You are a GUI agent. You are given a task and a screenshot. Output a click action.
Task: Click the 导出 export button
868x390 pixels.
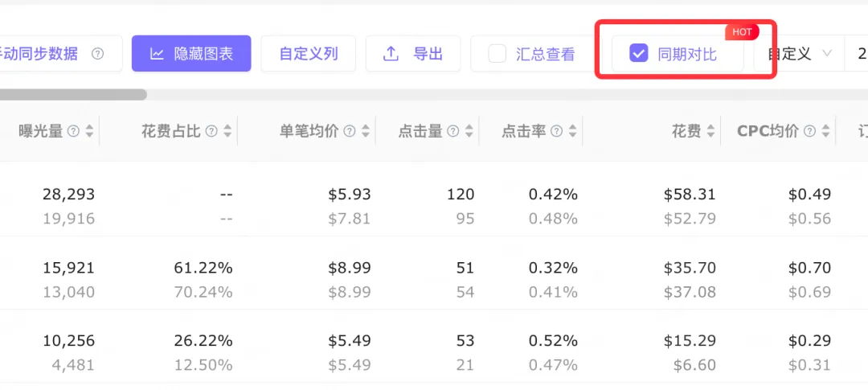[x=413, y=54]
